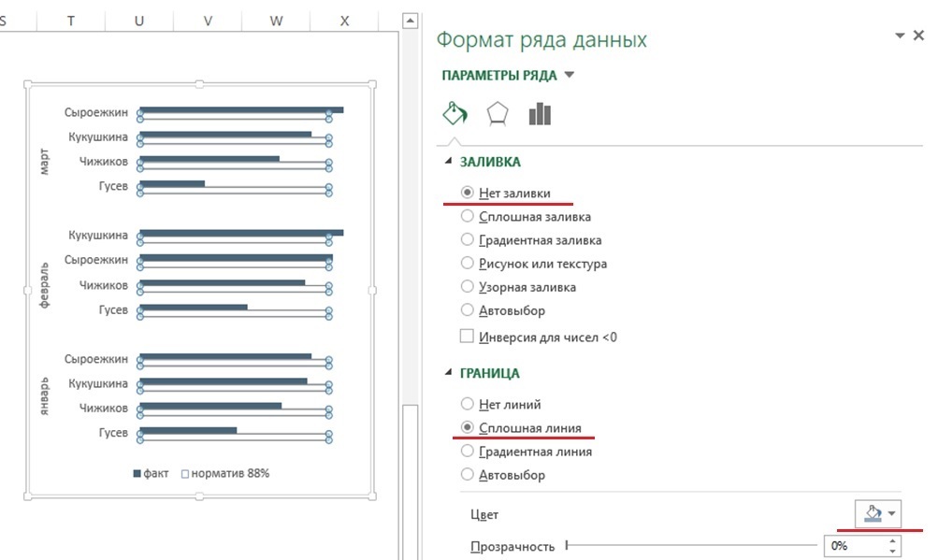Select Нет линий border option
The height and width of the screenshot is (560, 938).
click(468, 405)
